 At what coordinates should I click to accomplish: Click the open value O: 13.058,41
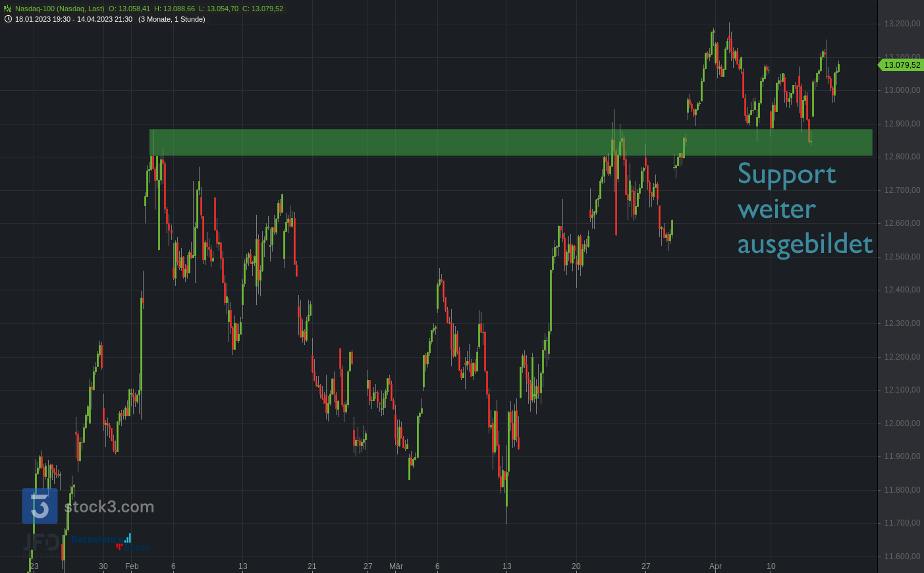(x=129, y=9)
